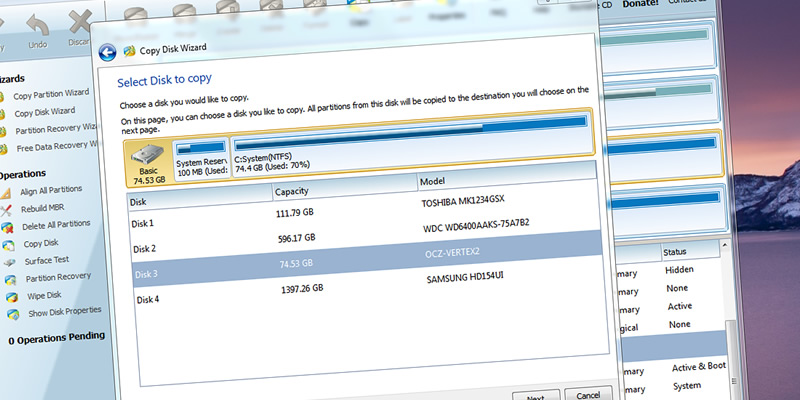800x400 pixels.
Task: Select the highlighted Disk 3 row
Action: click(368, 262)
